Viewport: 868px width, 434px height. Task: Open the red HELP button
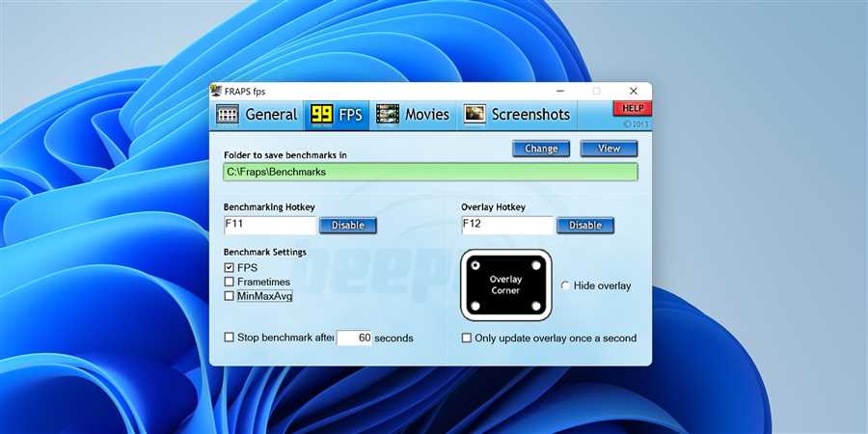[632, 108]
